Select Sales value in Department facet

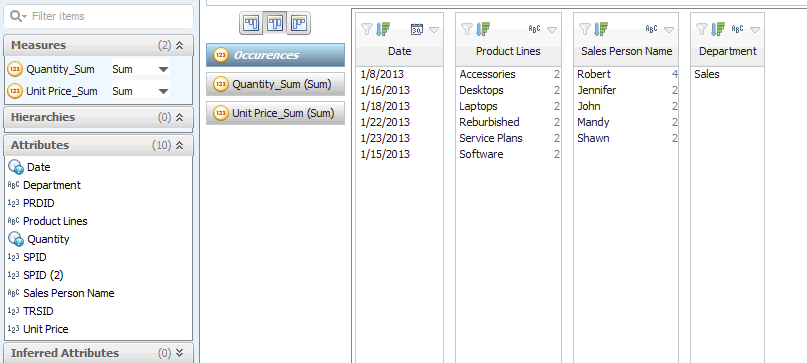[707, 74]
